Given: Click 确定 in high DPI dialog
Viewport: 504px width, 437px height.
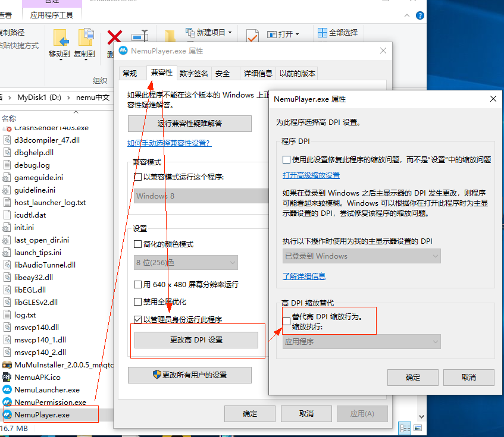Looking at the screenshot, I should [413, 378].
